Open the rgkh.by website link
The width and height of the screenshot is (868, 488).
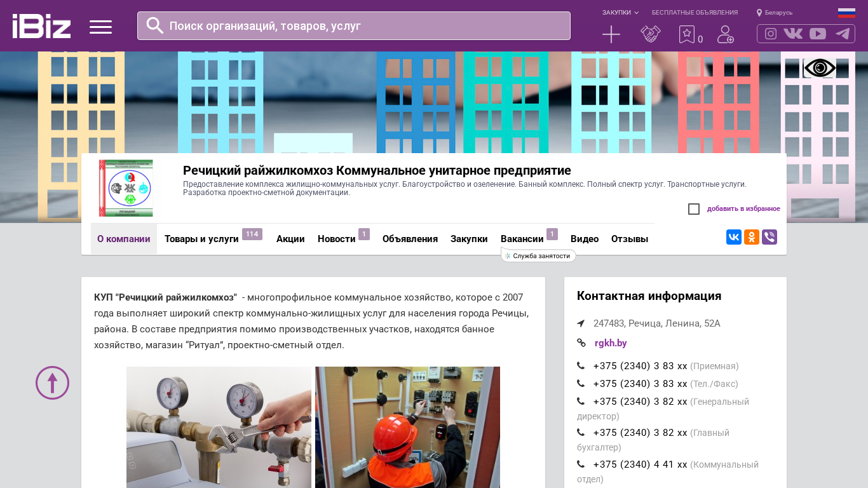click(x=611, y=343)
